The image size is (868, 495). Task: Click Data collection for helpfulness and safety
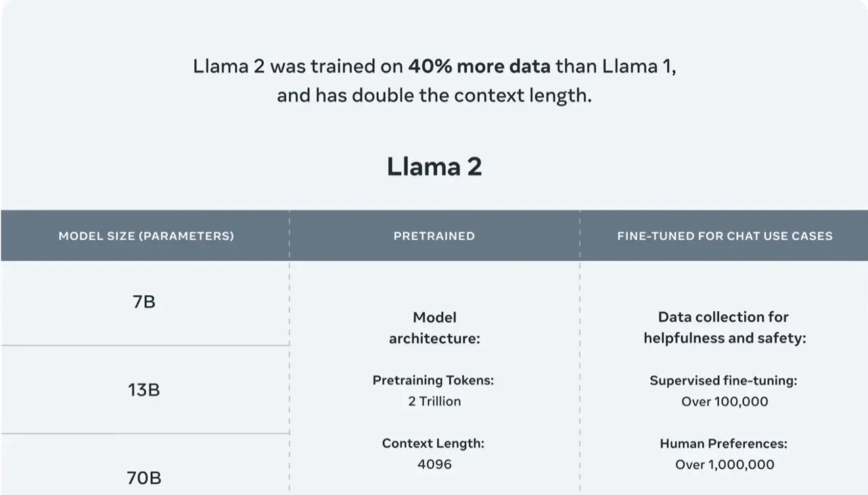click(x=725, y=328)
